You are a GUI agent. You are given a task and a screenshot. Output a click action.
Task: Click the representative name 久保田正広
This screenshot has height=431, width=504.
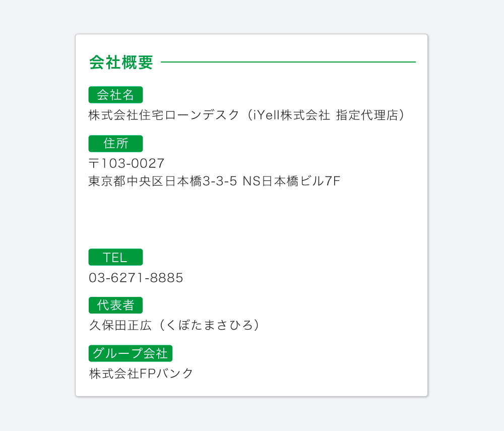[x=120, y=325]
